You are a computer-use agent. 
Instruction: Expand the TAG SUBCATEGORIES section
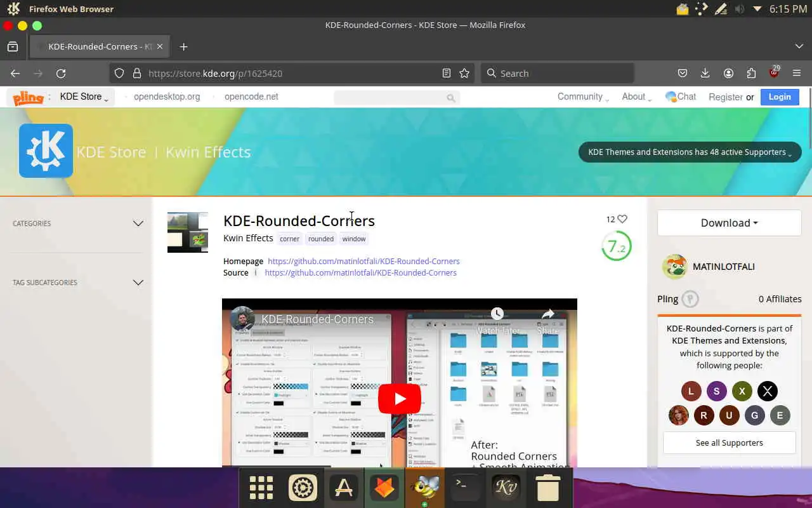78,283
